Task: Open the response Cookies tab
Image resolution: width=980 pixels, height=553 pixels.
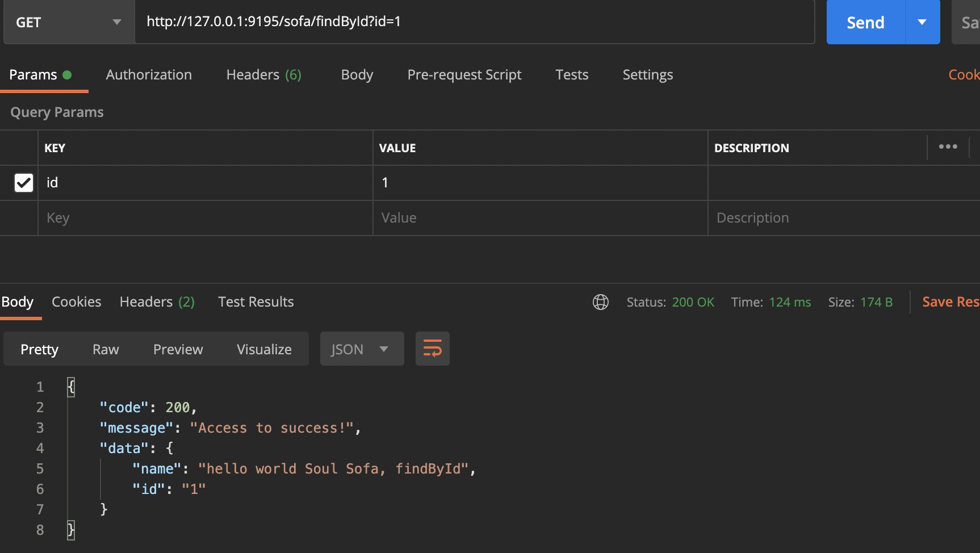Action: pos(76,302)
